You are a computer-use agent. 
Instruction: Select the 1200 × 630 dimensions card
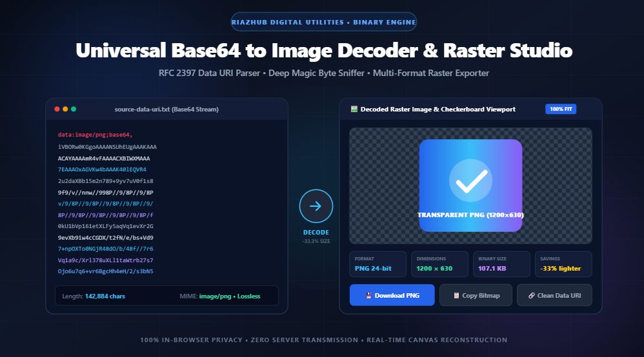point(439,264)
